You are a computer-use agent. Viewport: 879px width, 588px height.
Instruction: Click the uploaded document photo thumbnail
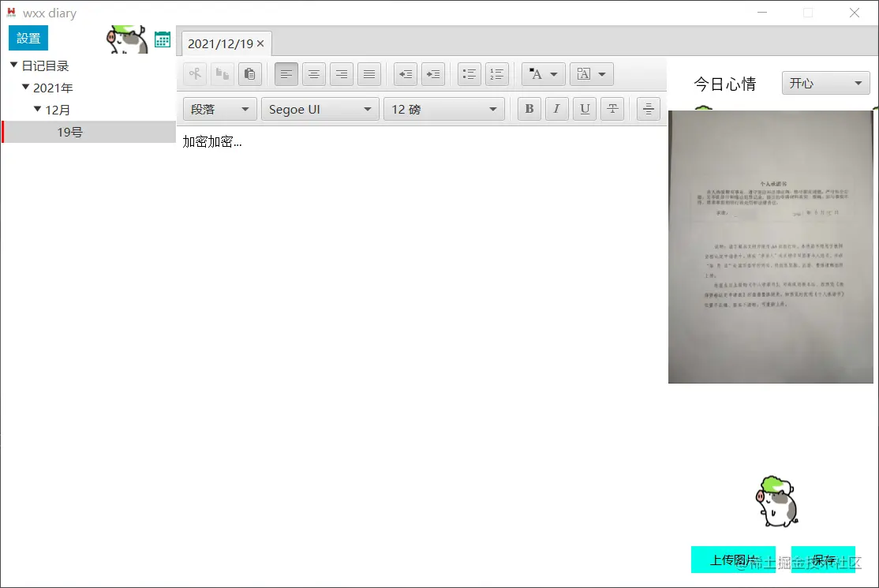point(770,246)
